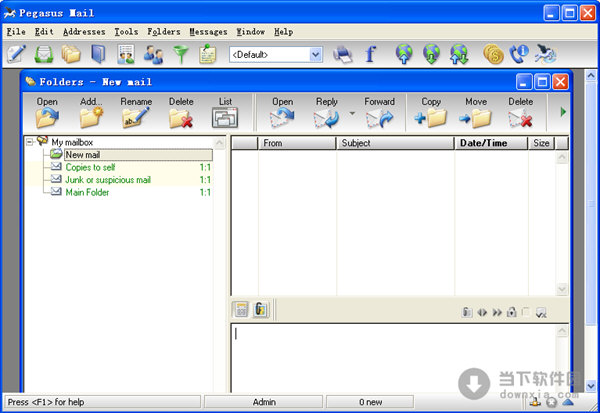Show more toolbar buttons via green arrow
The image size is (600, 413).
click(563, 112)
